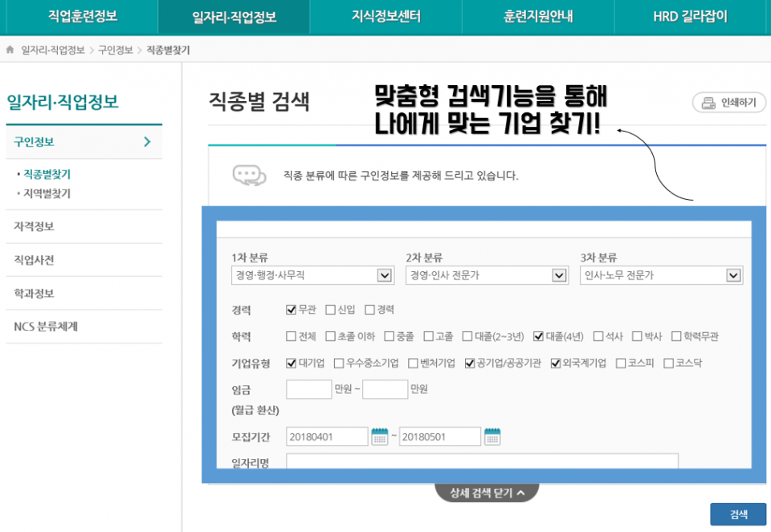Click the chevron arrow beside 구인정보
This screenshot has height=532, width=771.
pyautogui.click(x=147, y=142)
